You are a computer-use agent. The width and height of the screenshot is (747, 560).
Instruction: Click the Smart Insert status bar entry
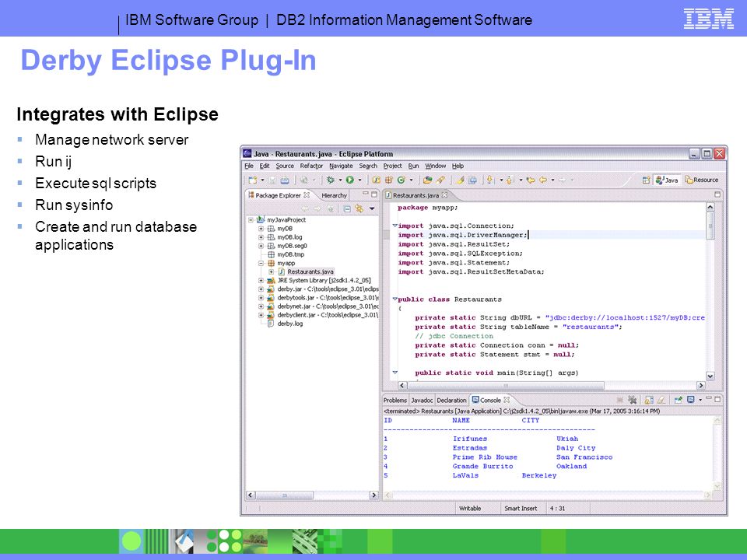point(521,509)
